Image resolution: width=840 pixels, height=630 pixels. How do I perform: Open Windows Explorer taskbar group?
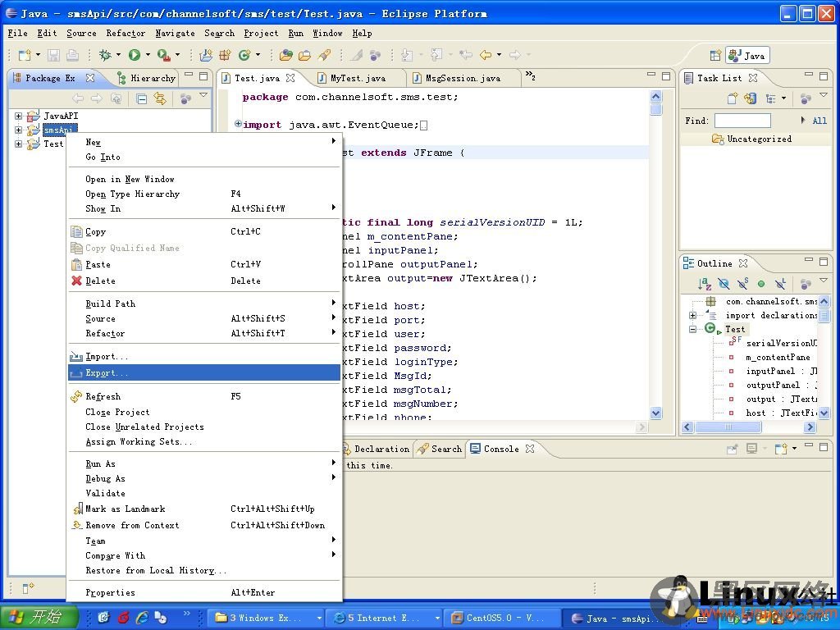[x=266, y=619]
